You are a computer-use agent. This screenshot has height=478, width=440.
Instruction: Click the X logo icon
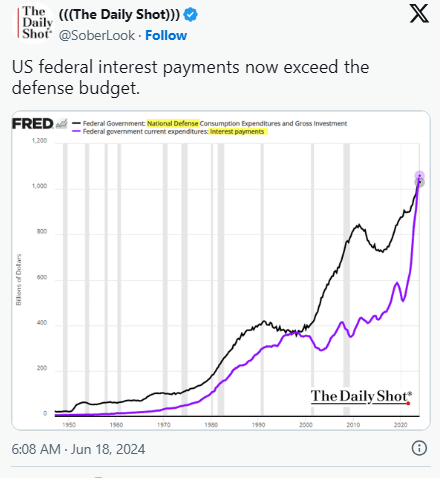pyautogui.click(x=419, y=14)
